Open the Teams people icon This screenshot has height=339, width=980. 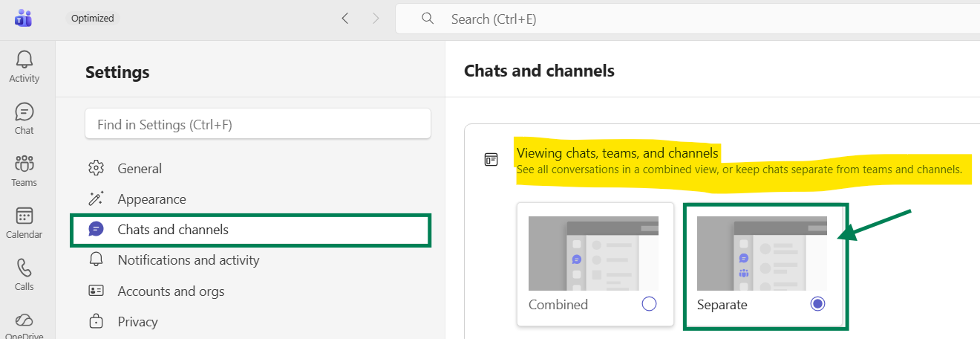[24, 164]
